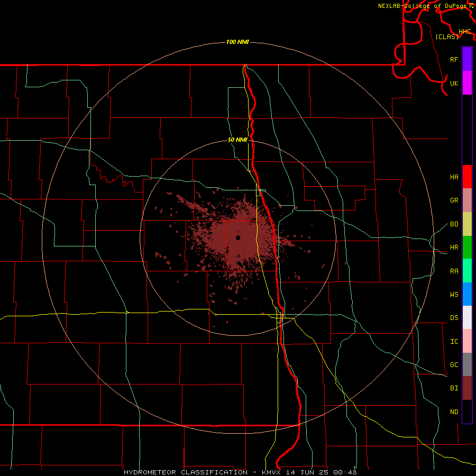Click the BI dark red legend swatch
Viewport: 476px width, 476px height.
coord(467,388)
